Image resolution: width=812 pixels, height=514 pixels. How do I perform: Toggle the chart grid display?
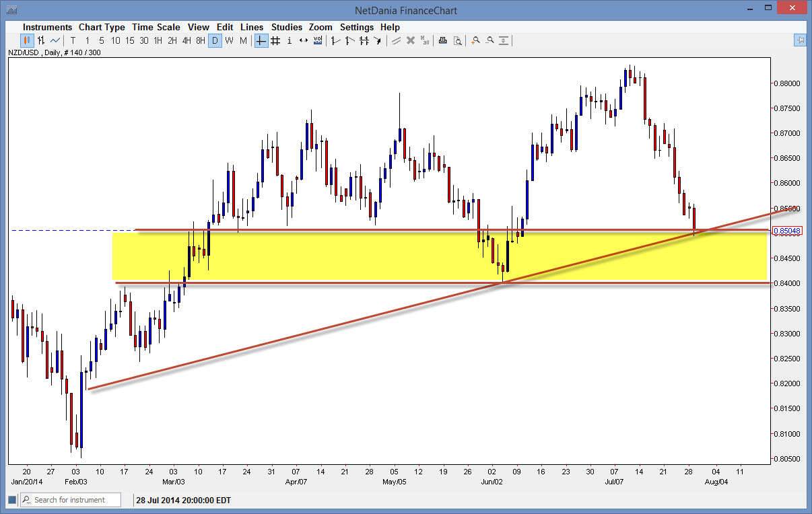[x=275, y=40]
